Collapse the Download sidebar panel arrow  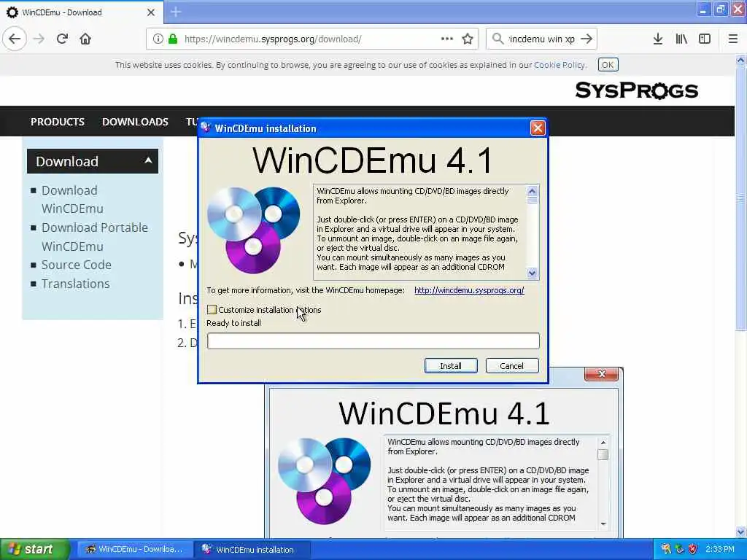pos(148,161)
